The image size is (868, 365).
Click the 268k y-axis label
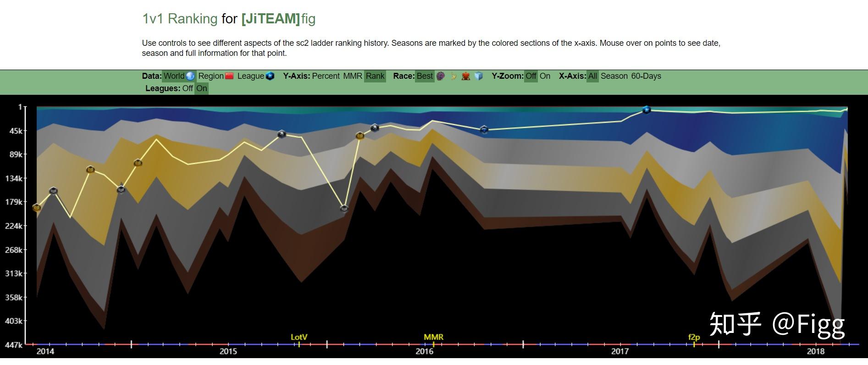pyautogui.click(x=13, y=250)
